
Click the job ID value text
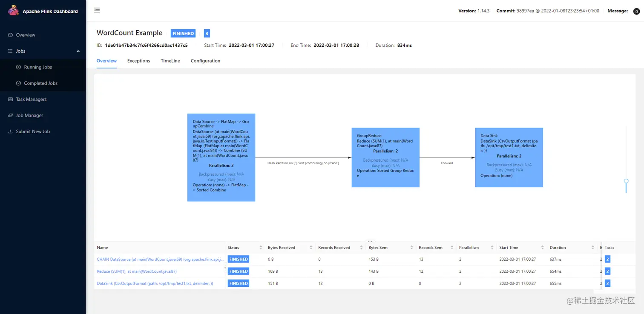(x=146, y=45)
